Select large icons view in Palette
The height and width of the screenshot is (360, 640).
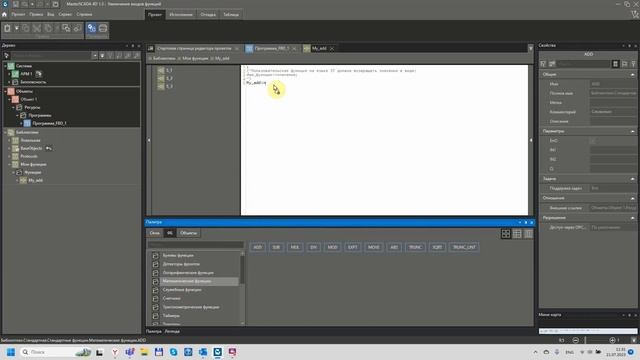coord(506,233)
